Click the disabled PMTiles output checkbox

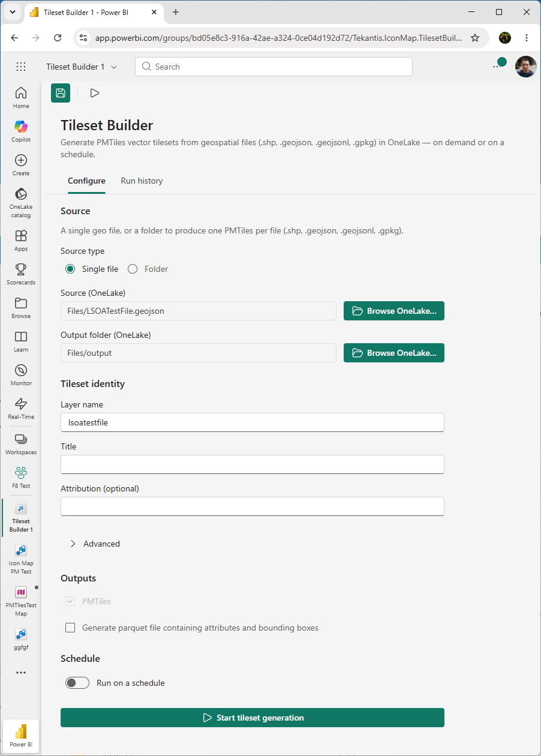[70, 601]
